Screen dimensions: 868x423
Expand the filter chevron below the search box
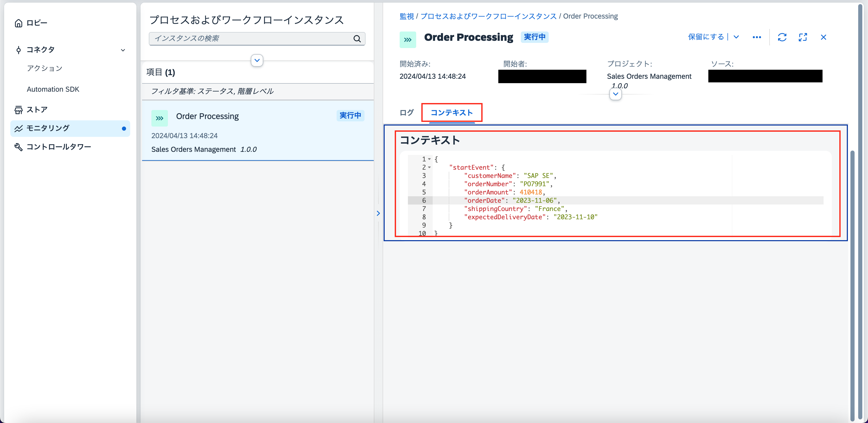pyautogui.click(x=257, y=60)
